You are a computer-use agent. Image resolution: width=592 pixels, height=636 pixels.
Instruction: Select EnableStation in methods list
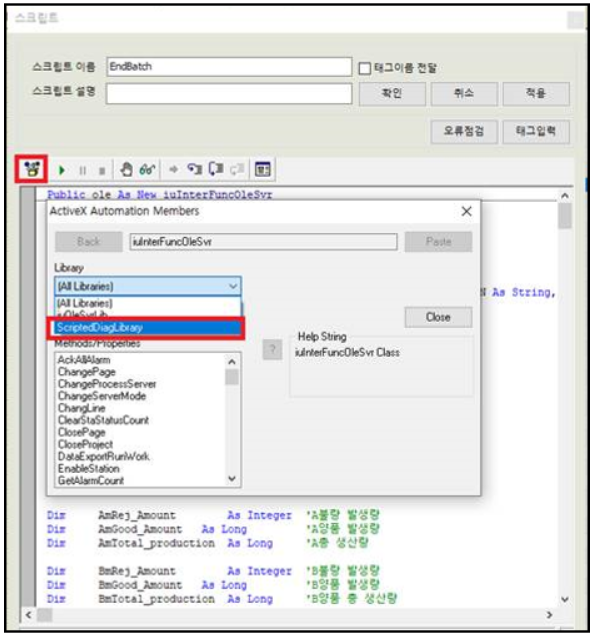pyautogui.click(x=89, y=469)
